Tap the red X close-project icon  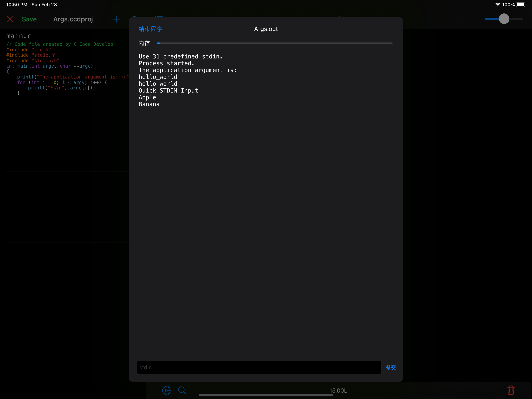click(10, 19)
